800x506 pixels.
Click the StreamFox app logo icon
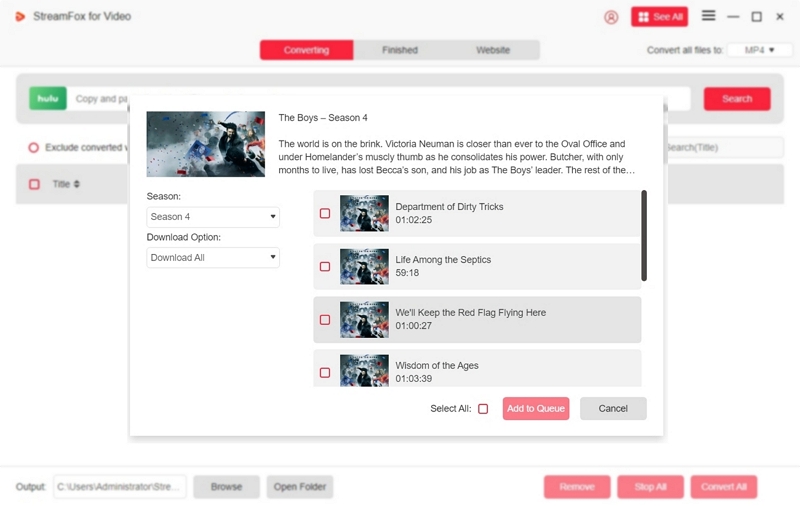click(20, 17)
